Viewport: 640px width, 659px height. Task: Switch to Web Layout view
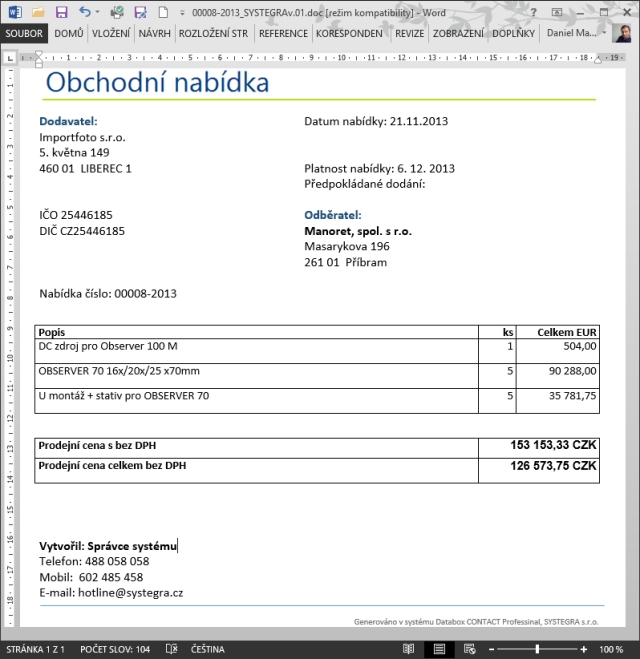(x=469, y=649)
